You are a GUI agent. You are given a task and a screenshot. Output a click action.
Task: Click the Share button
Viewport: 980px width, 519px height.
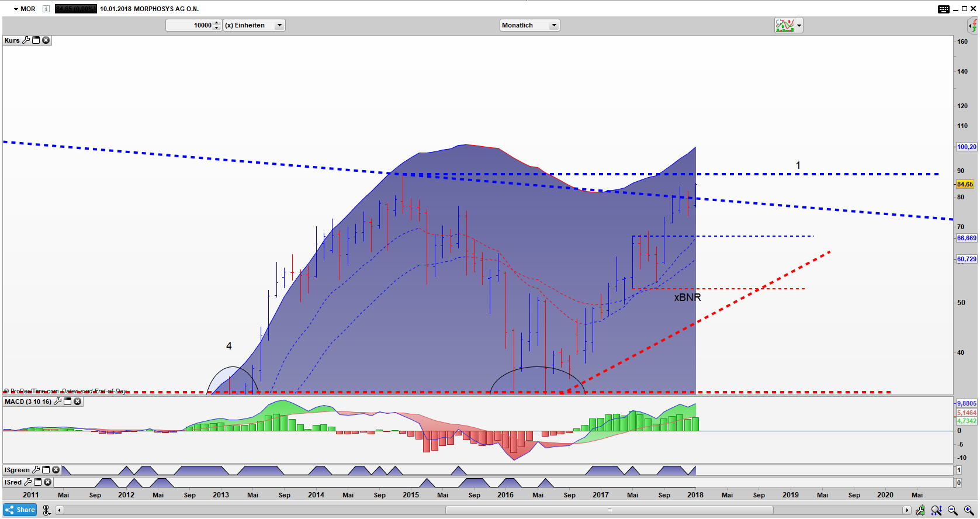pos(20,510)
